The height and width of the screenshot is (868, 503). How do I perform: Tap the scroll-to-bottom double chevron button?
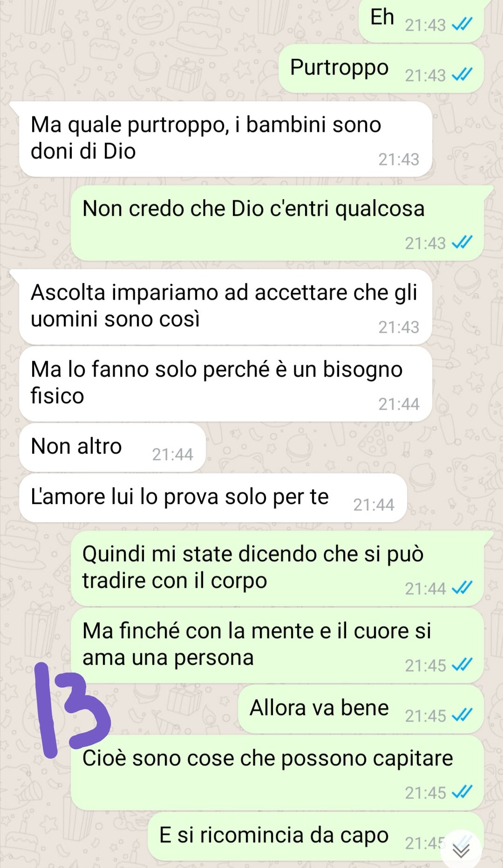click(x=461, y=850)
